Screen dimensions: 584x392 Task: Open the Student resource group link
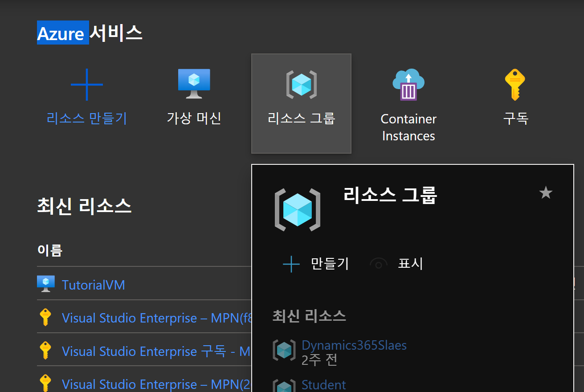pyautogui.click(x=324, y=385)
